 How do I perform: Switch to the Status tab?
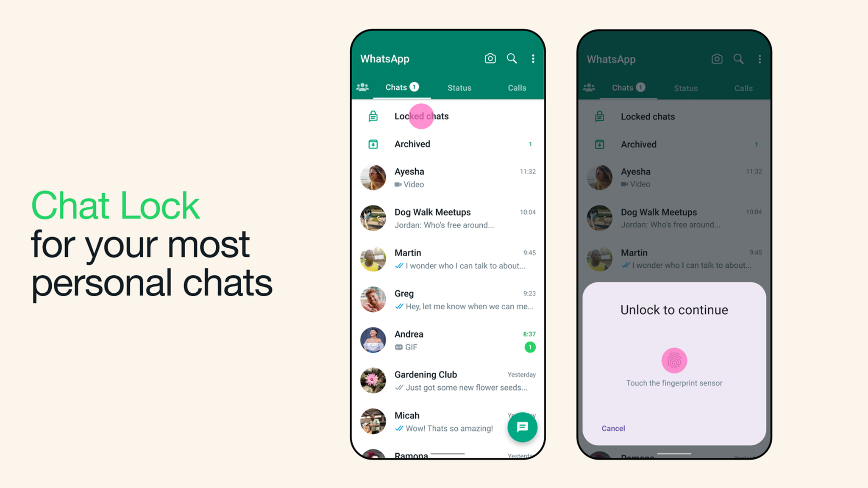tap(459, 88)
